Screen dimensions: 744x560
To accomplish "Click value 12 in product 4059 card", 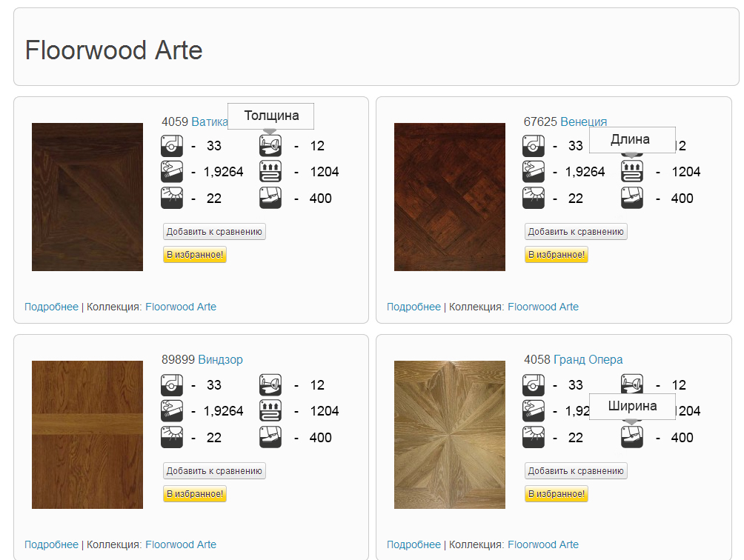I will point(317,146).
